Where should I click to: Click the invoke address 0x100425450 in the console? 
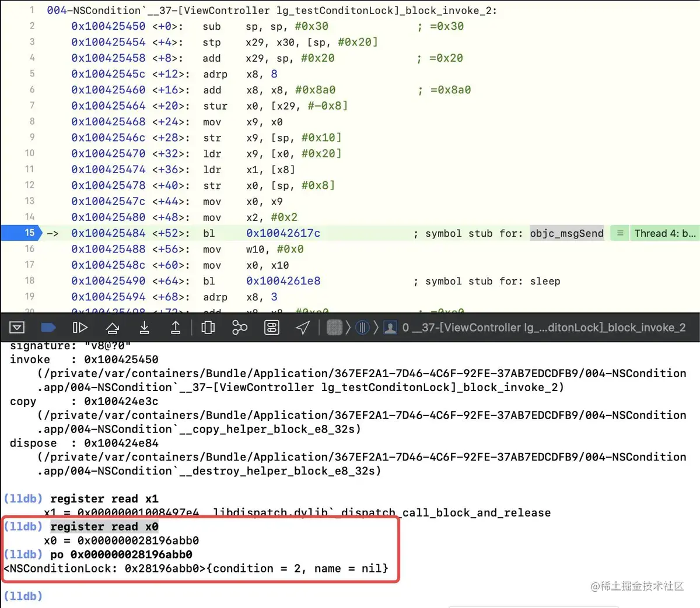(121, 360)
